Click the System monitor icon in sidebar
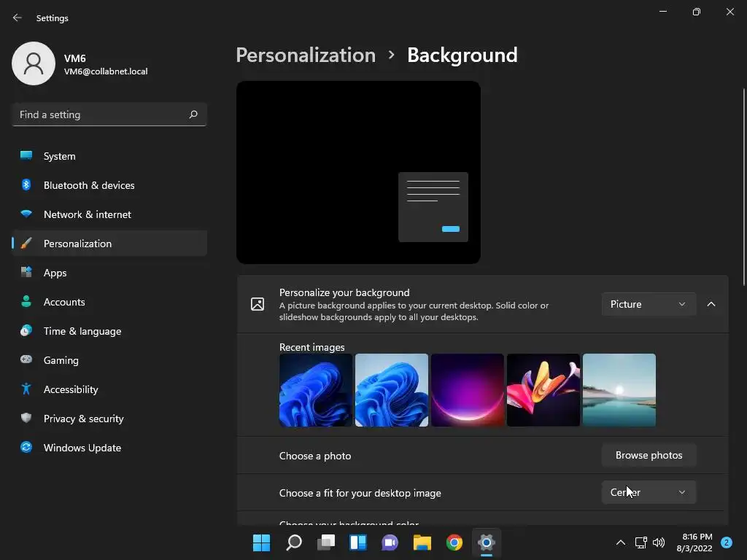Screen dimensions: 747x560 tap(26, 156)
